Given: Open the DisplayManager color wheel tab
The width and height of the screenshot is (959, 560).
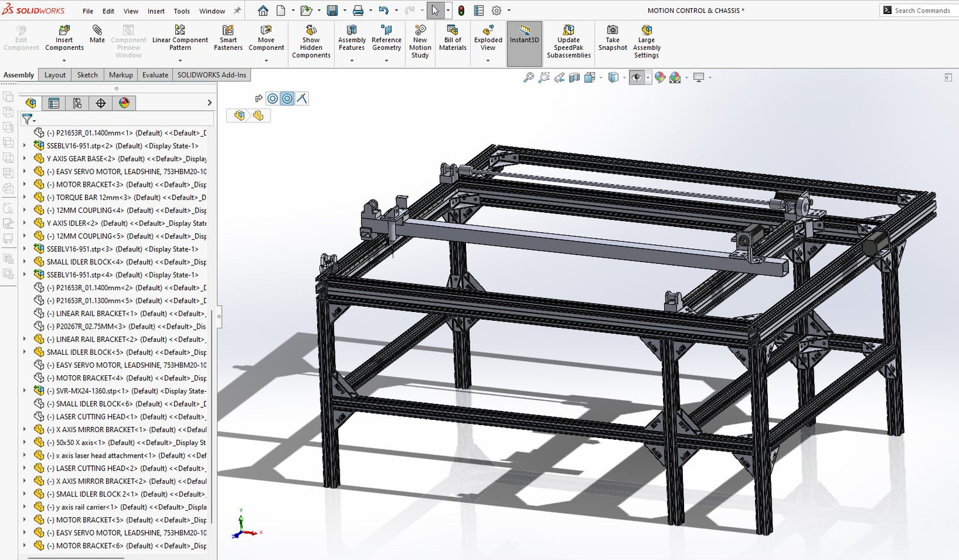Looking at the screenshot, I should [x=124, y=103].
